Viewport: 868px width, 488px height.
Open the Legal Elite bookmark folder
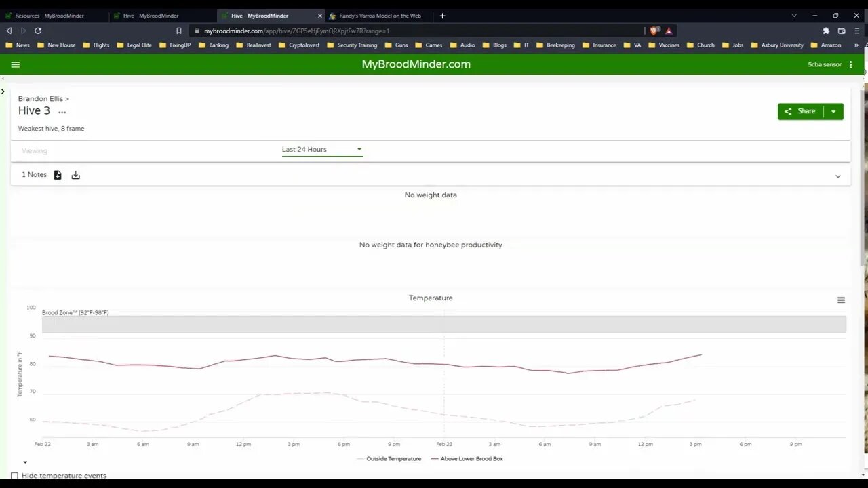point(134,45)
